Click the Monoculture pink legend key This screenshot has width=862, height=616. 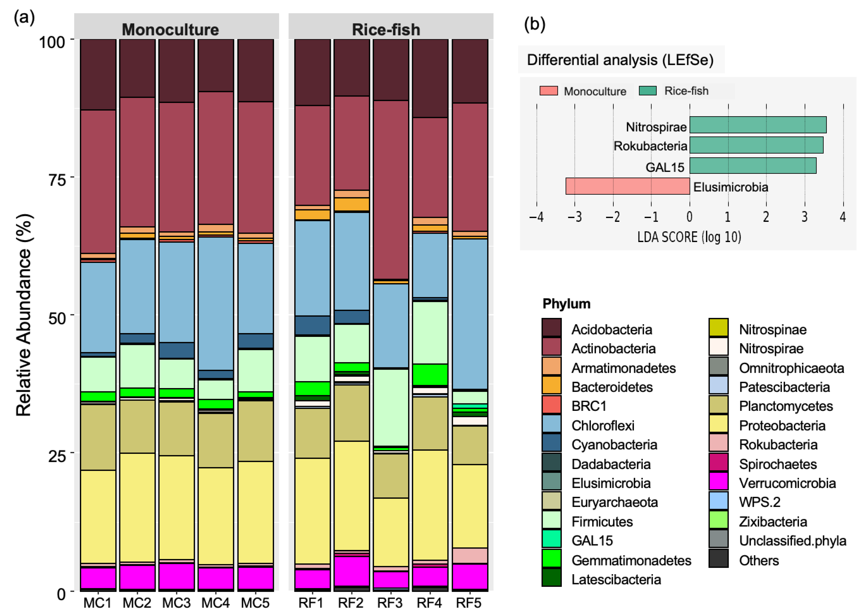[548, 91]
